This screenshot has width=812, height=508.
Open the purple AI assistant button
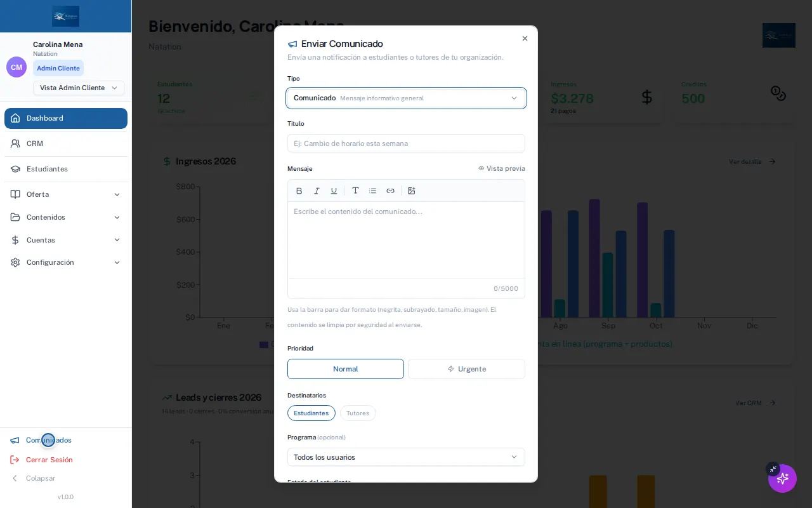click(782, 478)
